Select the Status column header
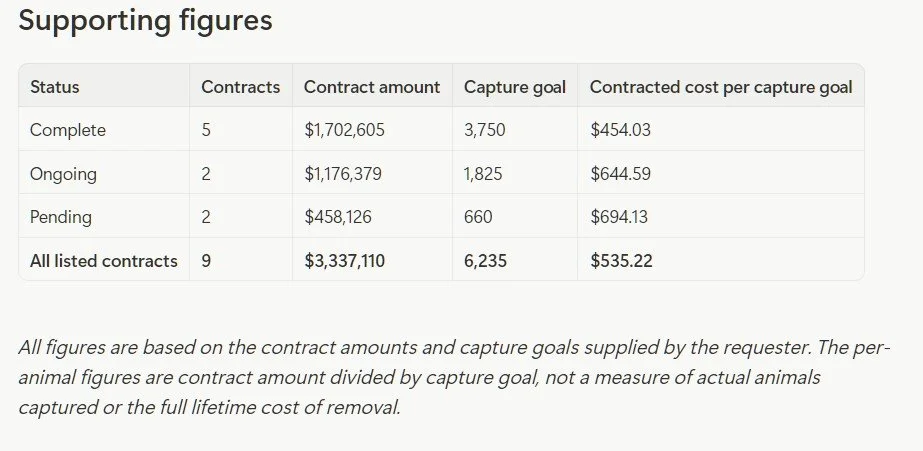The width and height of the screenshot is (923, 451). tap(55, 87)
